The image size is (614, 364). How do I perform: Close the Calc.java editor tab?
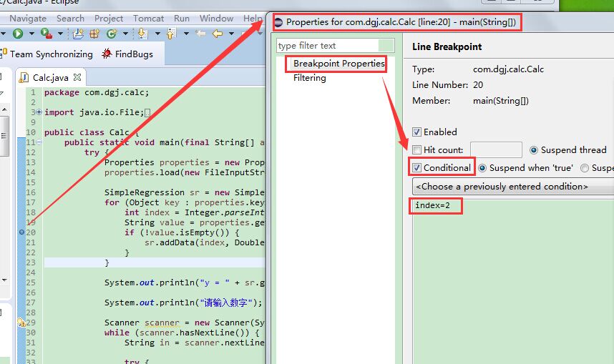tap(77, 77)
